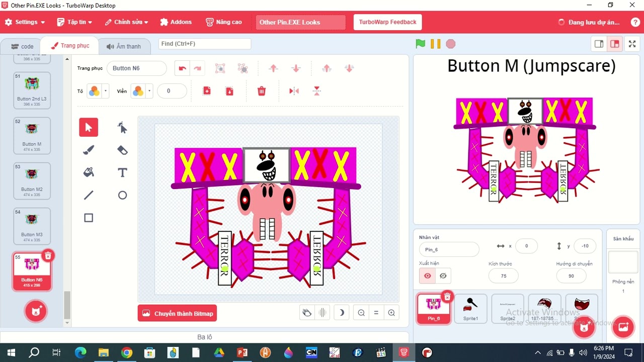Screen dimensions: 644x362
Task: Delete the selected shape with trash icon
Action: [x=262, y=91]
